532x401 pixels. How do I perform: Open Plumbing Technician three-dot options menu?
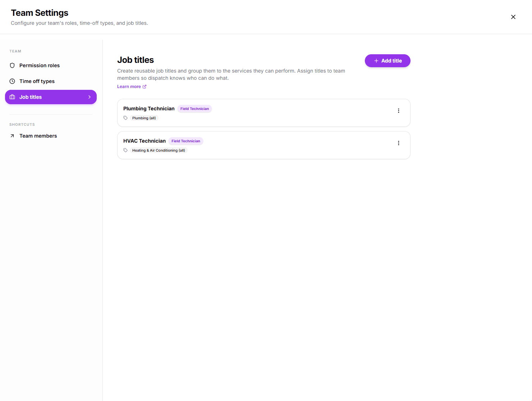[x=398, y=111]
